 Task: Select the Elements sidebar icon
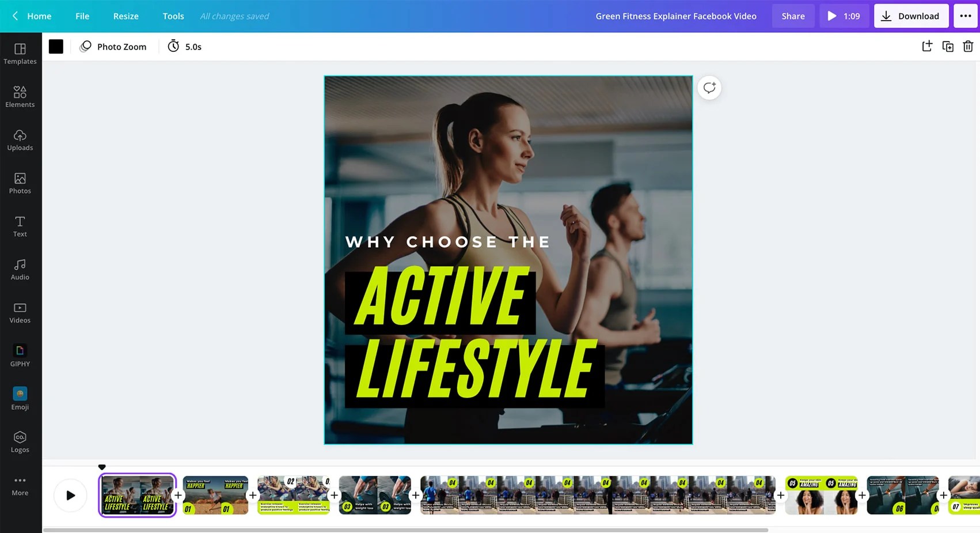click(20, 97)
